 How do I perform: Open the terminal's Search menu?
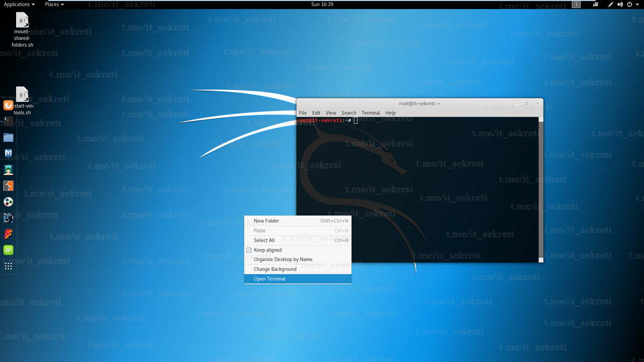pos(349,113)
